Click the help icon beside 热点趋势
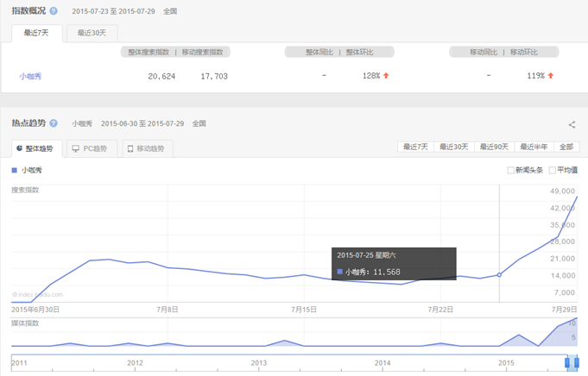588x376 pixels. click(54, 123)
